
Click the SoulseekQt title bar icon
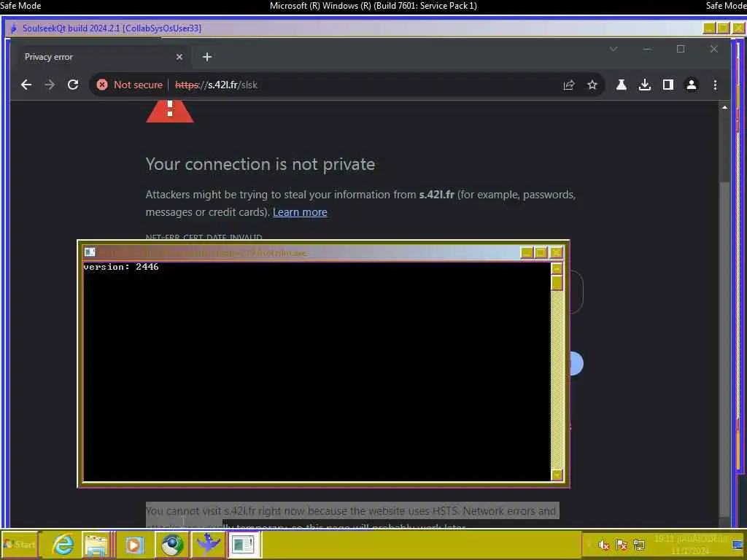coord(14,28)
